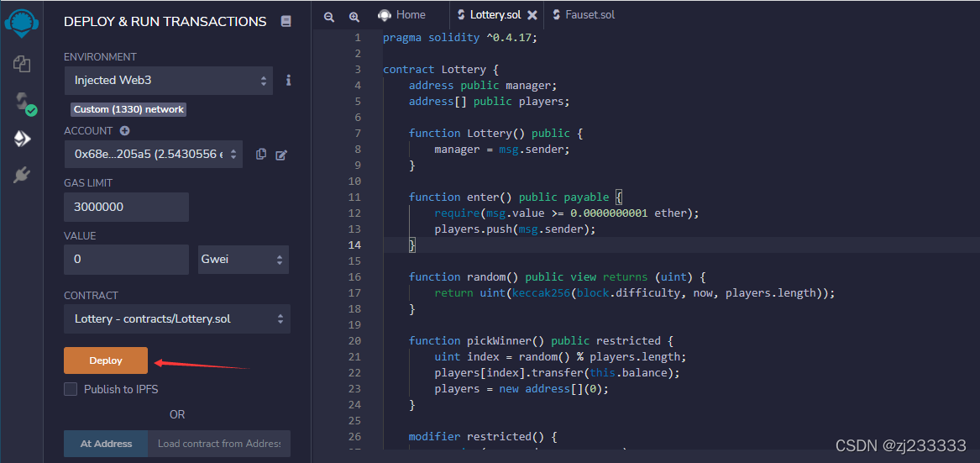Close the Lottery.sol tab
The image size is (980, 463).
tap(532, 14)
